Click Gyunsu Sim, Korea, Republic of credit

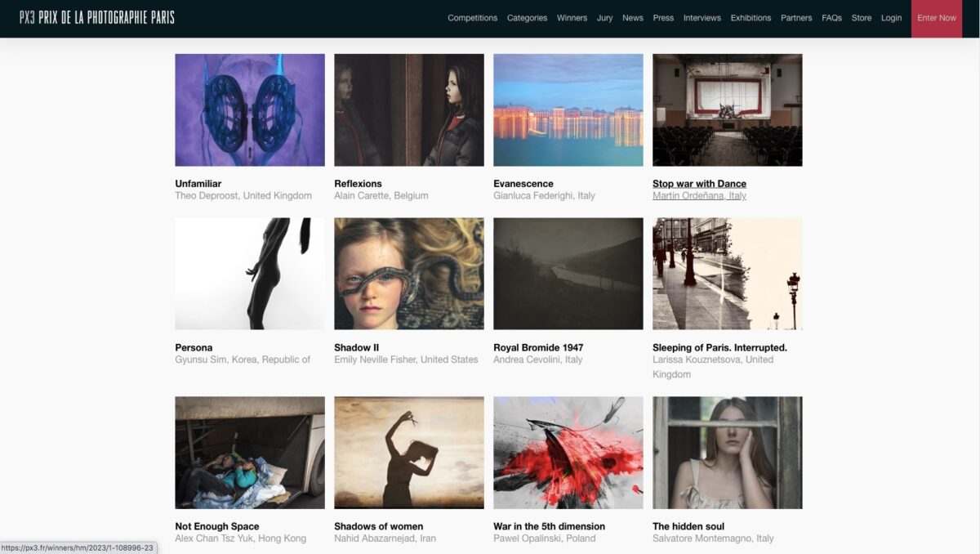243,360
